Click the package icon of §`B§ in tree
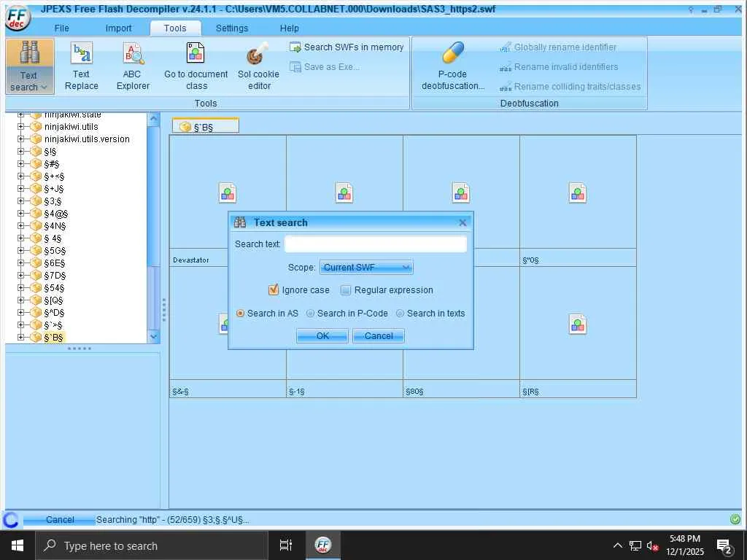 tap(36, 337)
